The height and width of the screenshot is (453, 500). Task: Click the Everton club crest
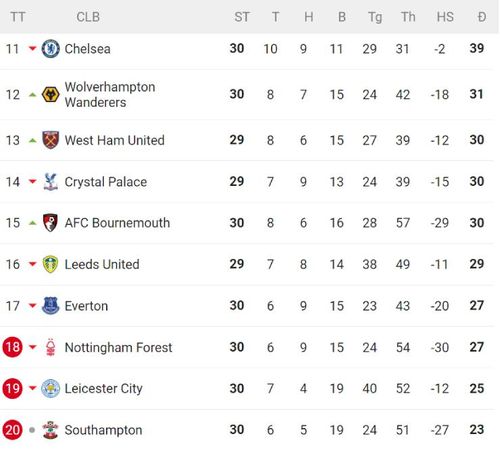50,305
